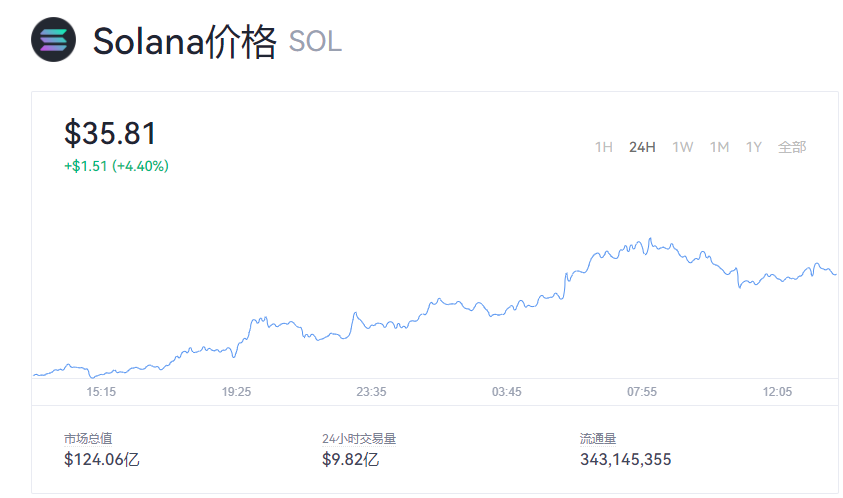This screenshot has width=843, height=498.
Task: Click the $9.82亿 trading volume value
Action: (351, 459)
